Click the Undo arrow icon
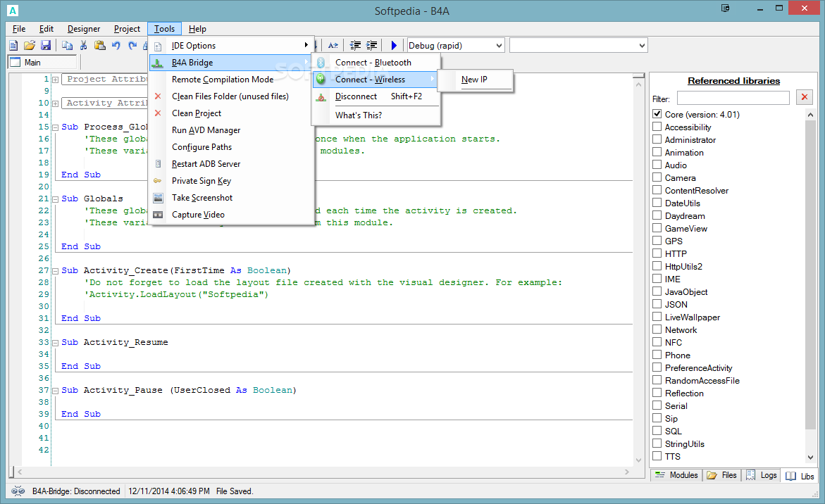The image size is (825, 504). (x=116, y=46)
